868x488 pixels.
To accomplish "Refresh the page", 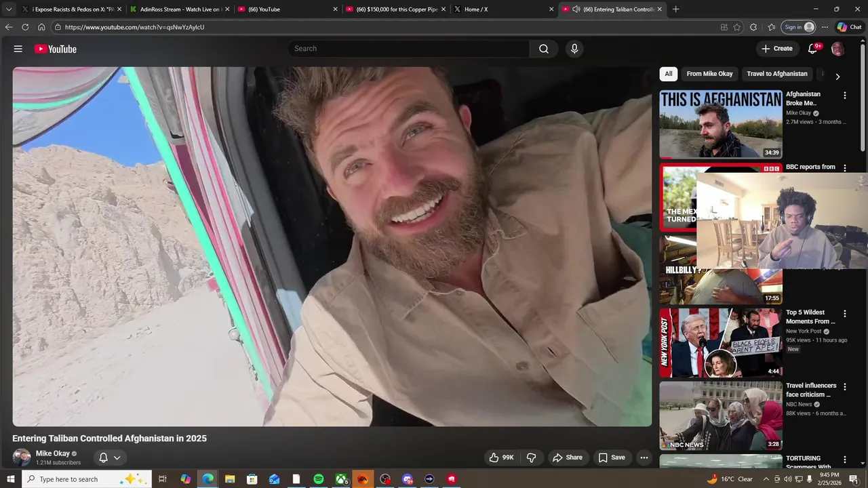I will coord(25,27).
